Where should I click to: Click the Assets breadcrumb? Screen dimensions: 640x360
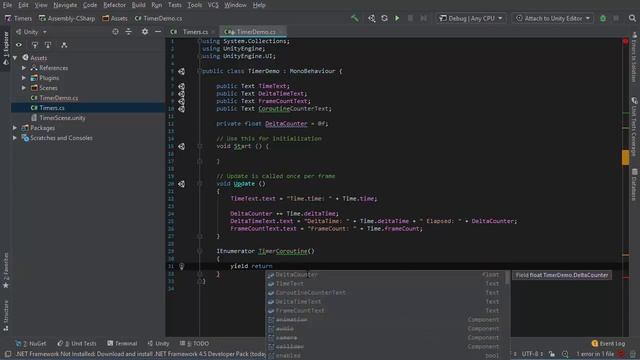[x=115, y=18]
